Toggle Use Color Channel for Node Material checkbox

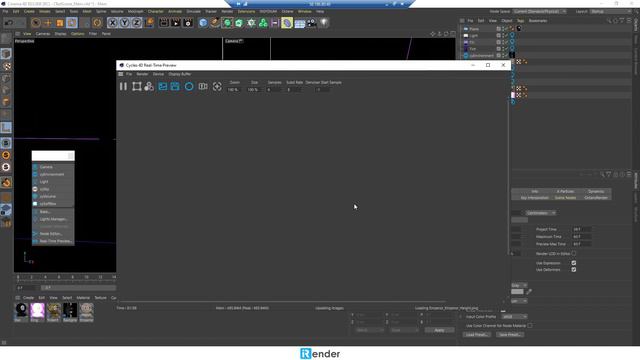coord(529,326)
